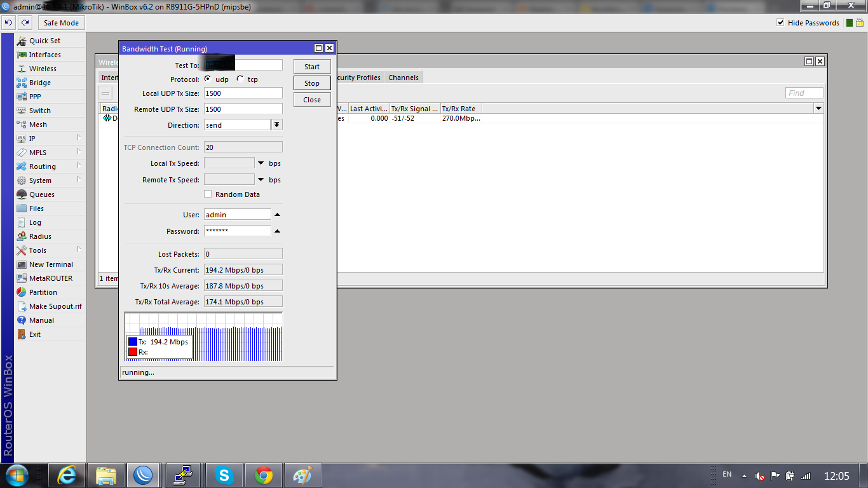Open the Files list
868x488 pixels.
(x=36, y=208)
